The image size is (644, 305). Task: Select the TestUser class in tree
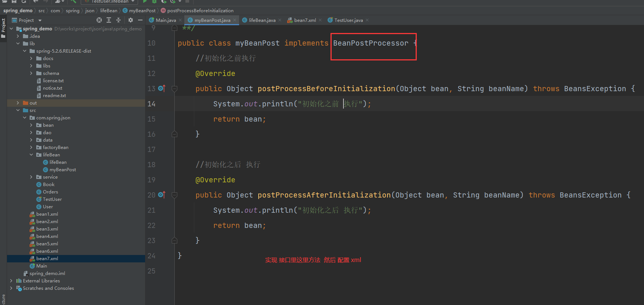pos(52,199)
